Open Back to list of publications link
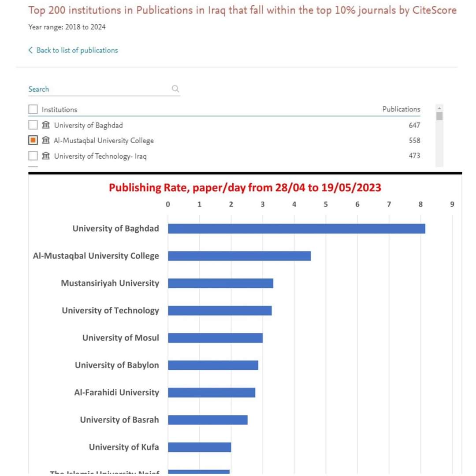The image size is (476, 476). pos(77,50)
